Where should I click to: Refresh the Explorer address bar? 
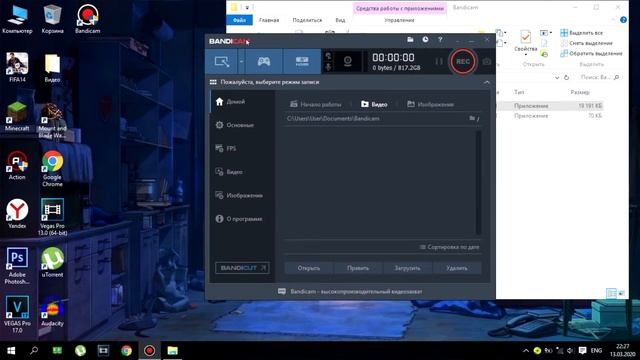pyautogui.click(x=566, y=77)
